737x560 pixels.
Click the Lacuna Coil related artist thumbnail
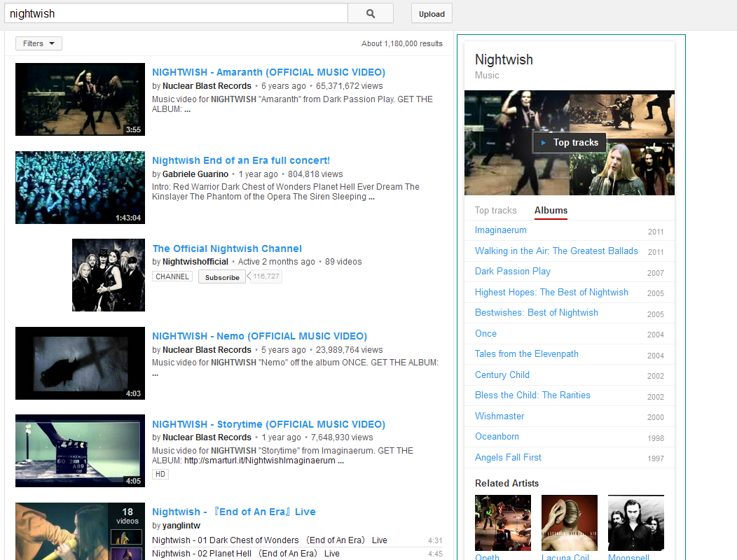tap(569, 523)
